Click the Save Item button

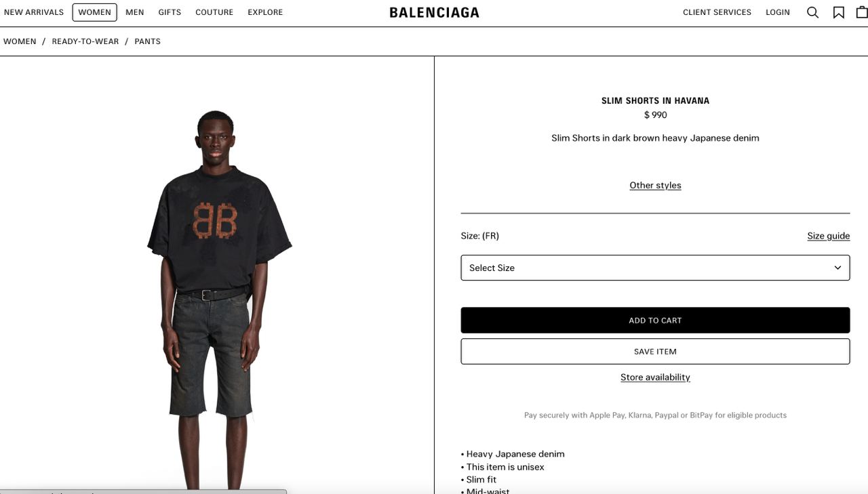[x=655, y=352]
